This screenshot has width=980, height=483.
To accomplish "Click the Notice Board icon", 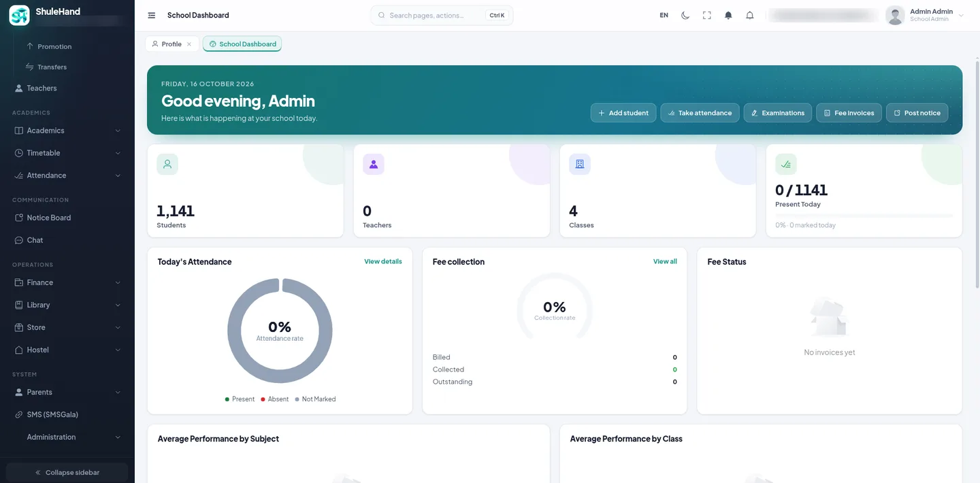I will pyautogui.click(x=19, y=218).
